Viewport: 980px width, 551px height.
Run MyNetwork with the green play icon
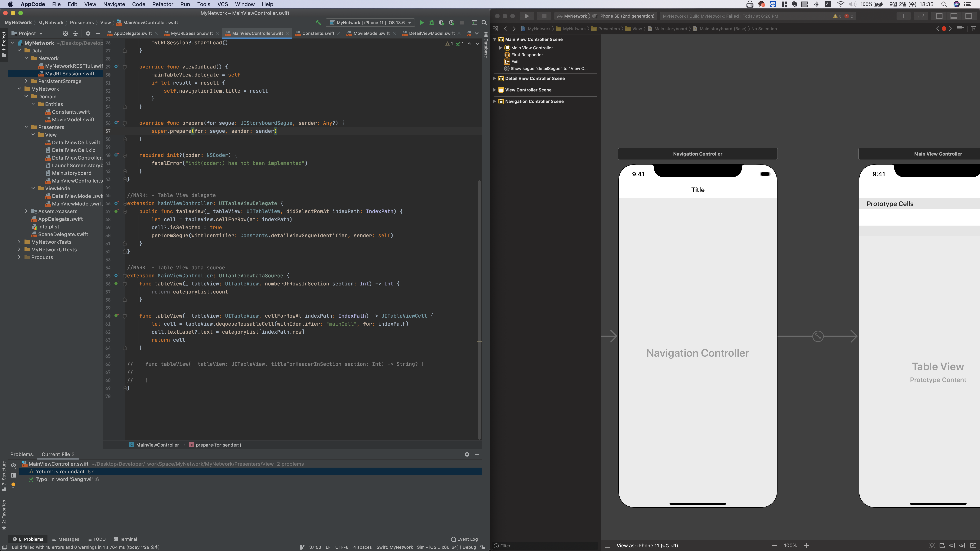[x=421, y=23]
